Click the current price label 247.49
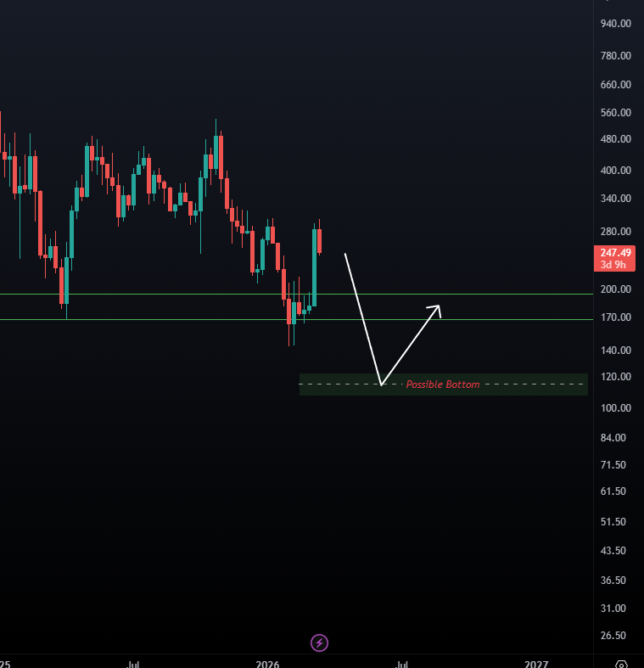Viewport: 644px width, 668px height. tap(615, 253)
